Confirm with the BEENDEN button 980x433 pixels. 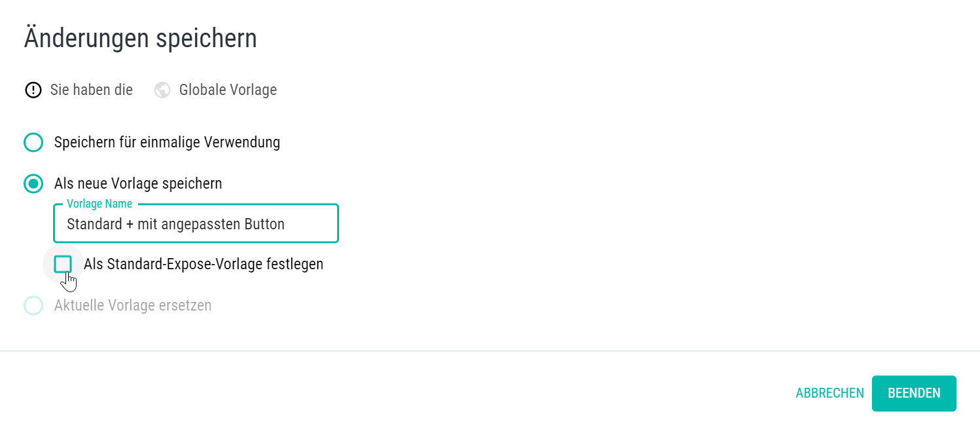coord(914,393)
